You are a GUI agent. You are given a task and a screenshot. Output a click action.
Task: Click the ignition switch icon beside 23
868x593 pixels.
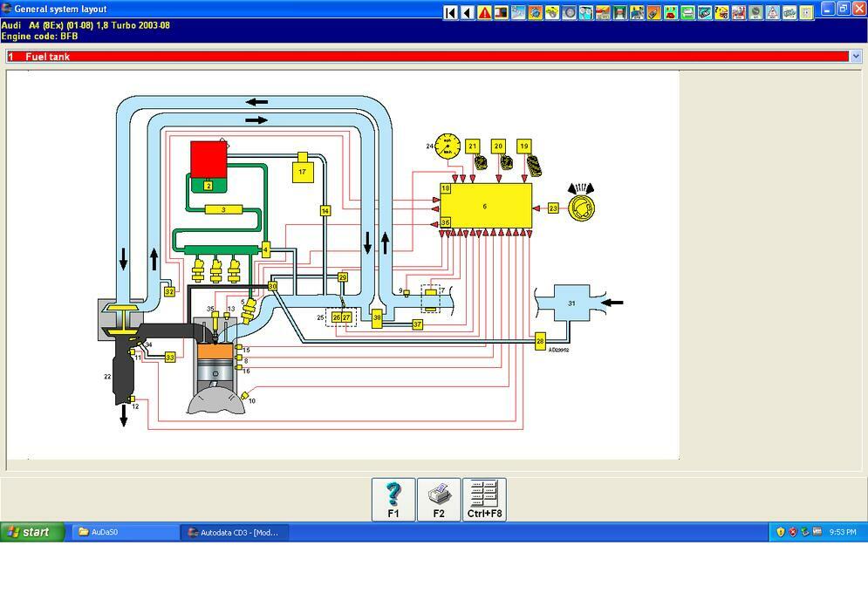[581, 208]
